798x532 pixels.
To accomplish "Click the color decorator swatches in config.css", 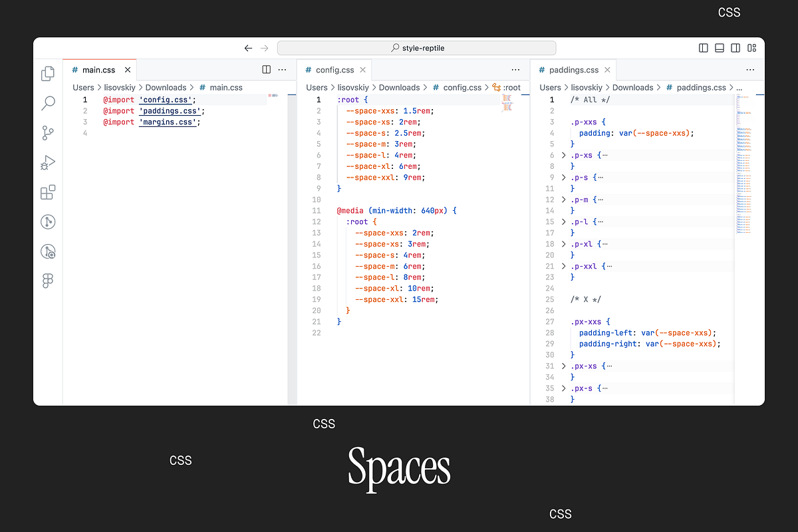I will pos(507,102).
